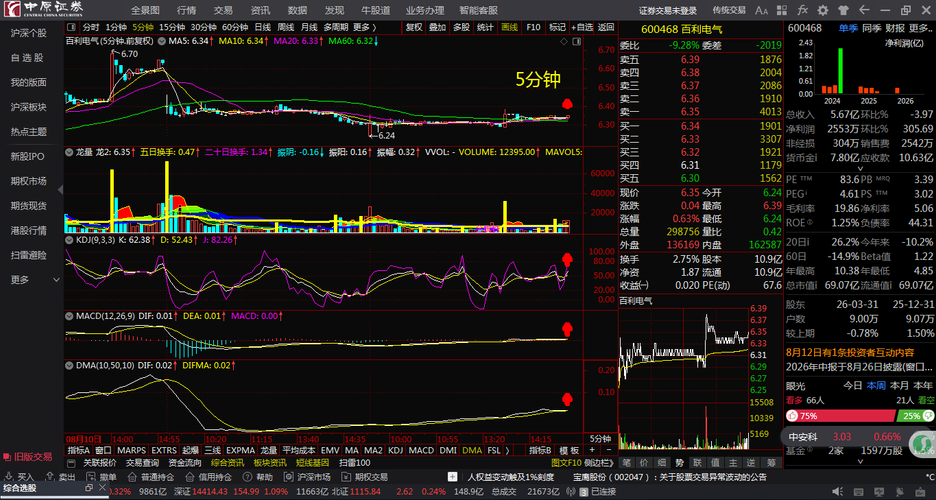Open the 行情 menu

coord(186,10)
